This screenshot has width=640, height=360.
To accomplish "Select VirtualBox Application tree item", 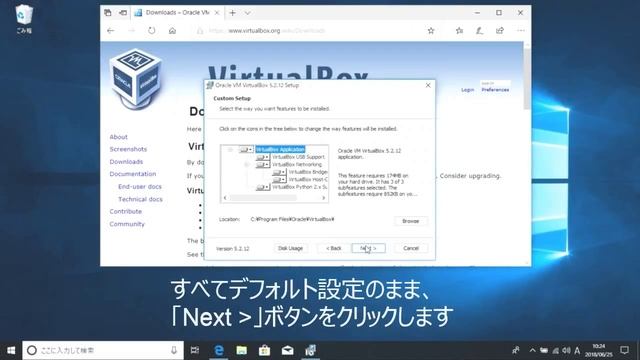I will 280,149.
